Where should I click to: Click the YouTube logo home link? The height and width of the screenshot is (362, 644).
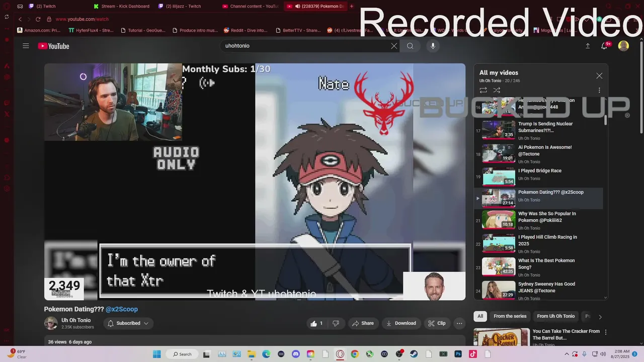click(53, 46)
